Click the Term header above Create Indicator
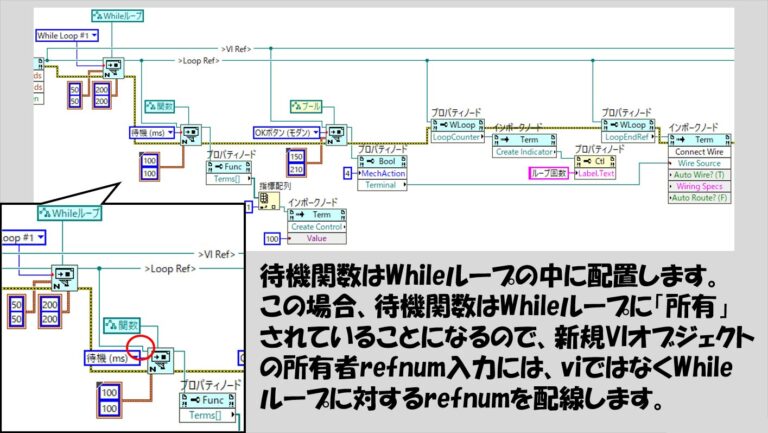 pyautogui.click(x=524, y=140)
